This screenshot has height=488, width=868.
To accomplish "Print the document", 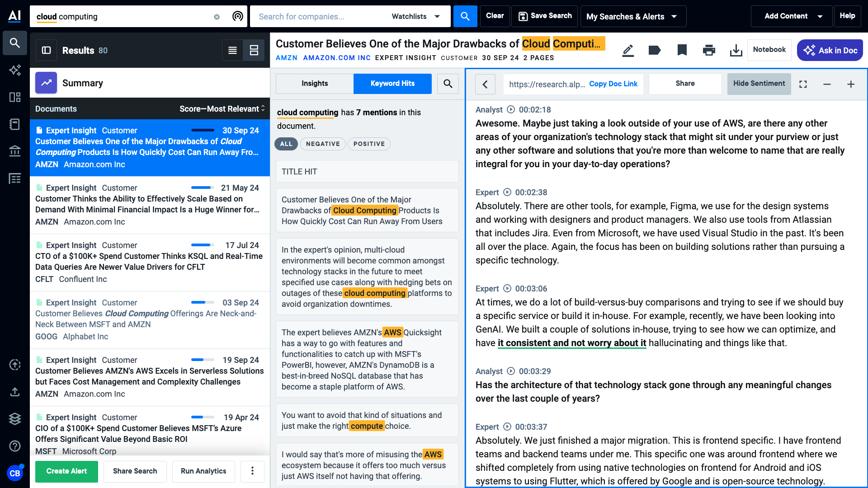I will [709, 50].
